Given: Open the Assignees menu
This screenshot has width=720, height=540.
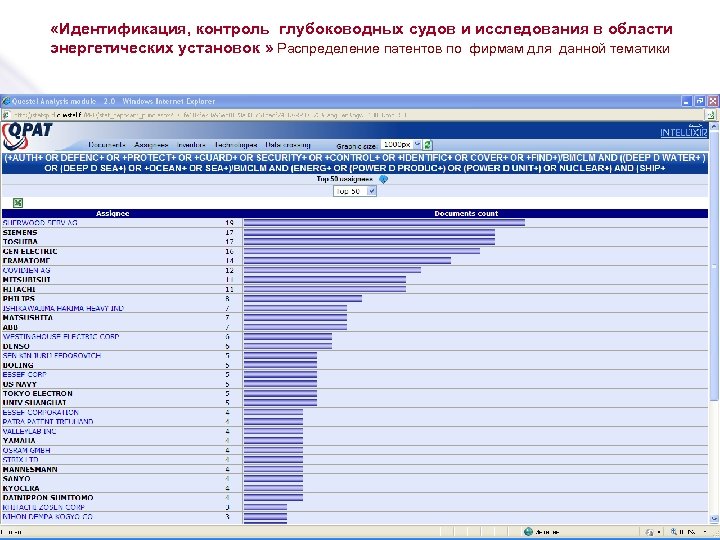Looking at the screenshot, I should coord(151,145).
